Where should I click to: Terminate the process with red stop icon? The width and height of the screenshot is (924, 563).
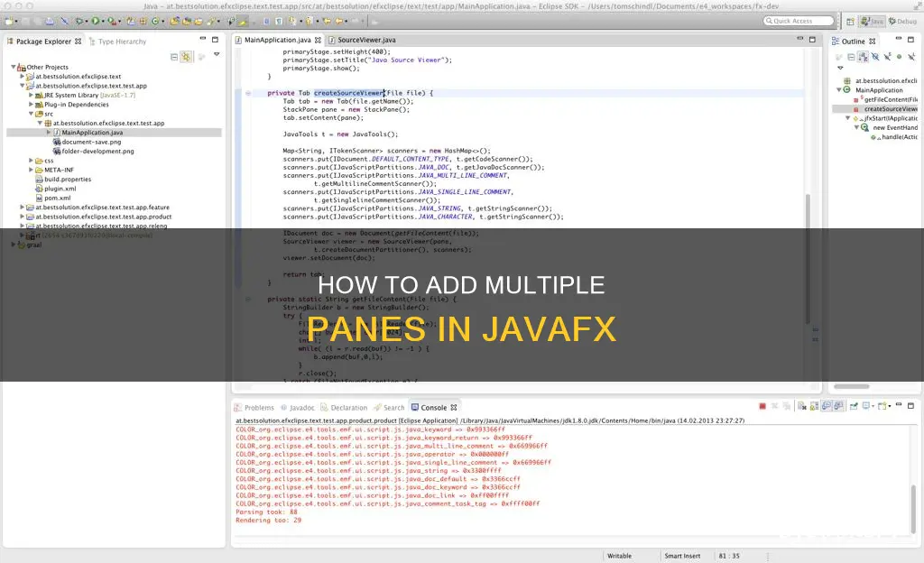pyautogui.click(x=762, y=406)
